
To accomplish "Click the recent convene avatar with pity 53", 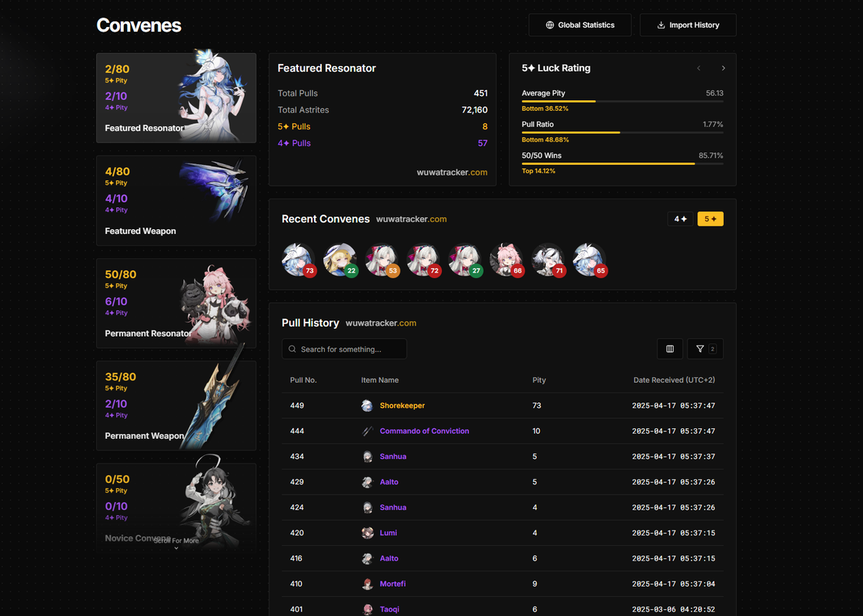I will [382, 259].
